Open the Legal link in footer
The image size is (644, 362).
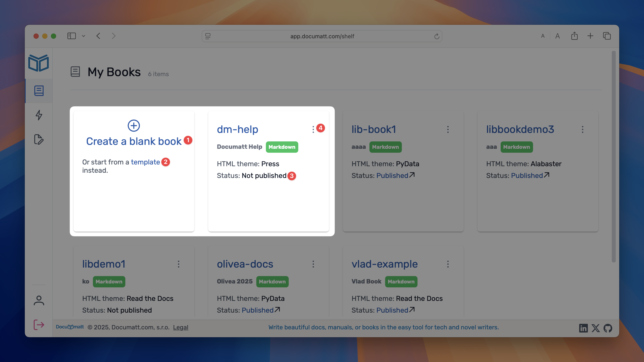181,327
